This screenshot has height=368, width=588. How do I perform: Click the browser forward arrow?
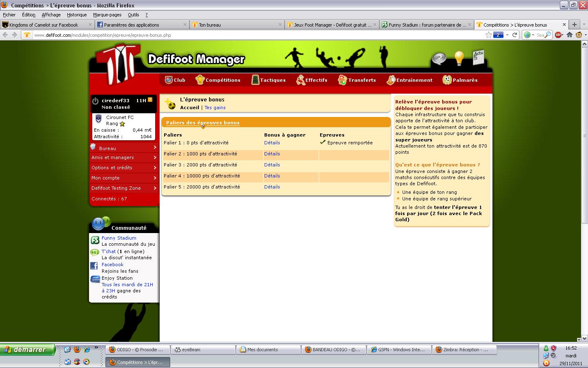tap(15, 35)
